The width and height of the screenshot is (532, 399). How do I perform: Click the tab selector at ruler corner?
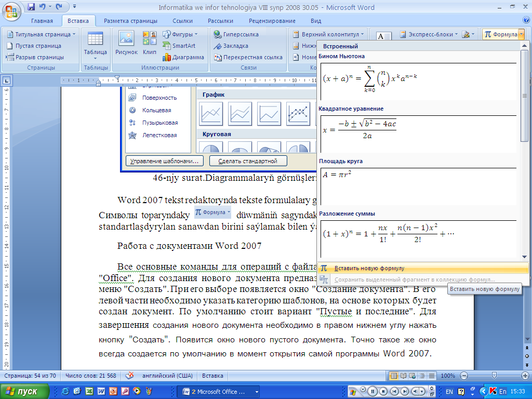tap(6, 81)
